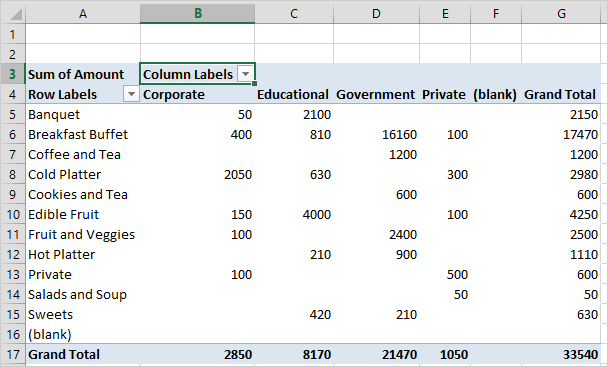This screenshot has height=367, width=608.
Task: Select the 'Cold Platter' row label
Action: [83, 174]
